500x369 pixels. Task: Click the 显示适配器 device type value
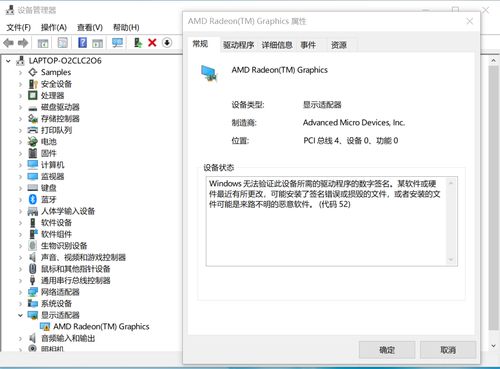[x=322, y=105]
